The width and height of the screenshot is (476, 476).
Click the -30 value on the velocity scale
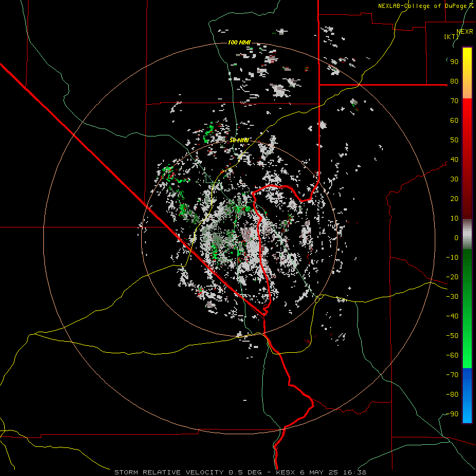[x=452, y=297]
